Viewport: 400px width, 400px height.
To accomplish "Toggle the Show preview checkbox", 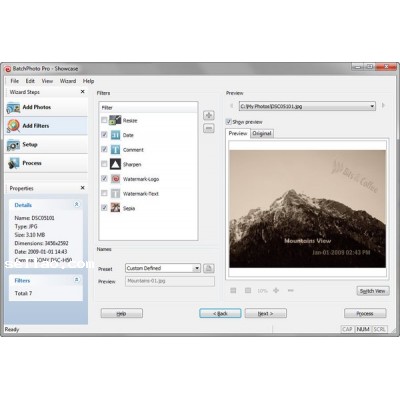I will 229,122.
